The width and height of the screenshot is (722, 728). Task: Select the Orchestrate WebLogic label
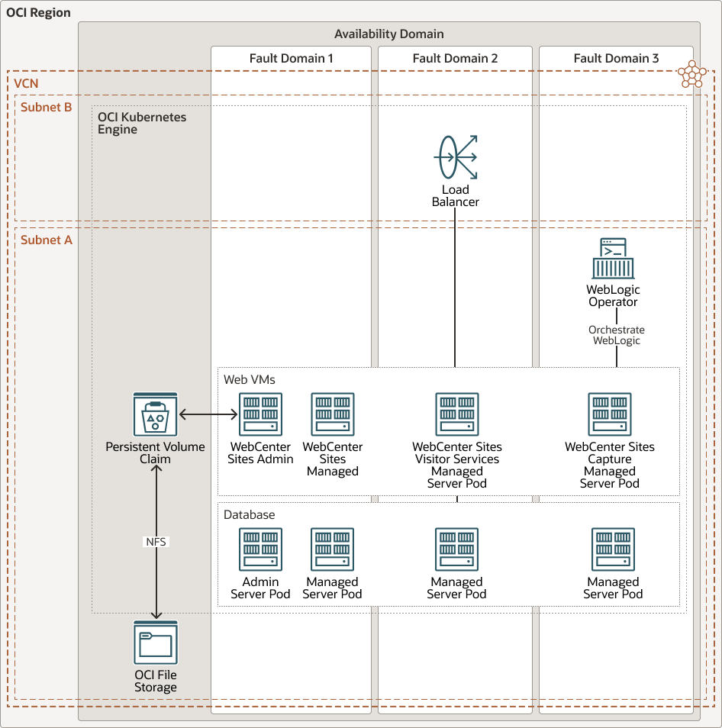[617, 335]
